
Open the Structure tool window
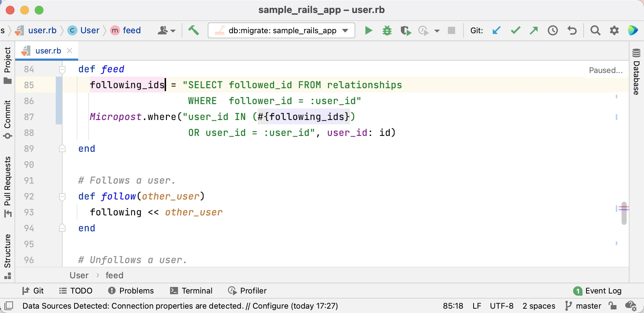(x=8, y=257)
